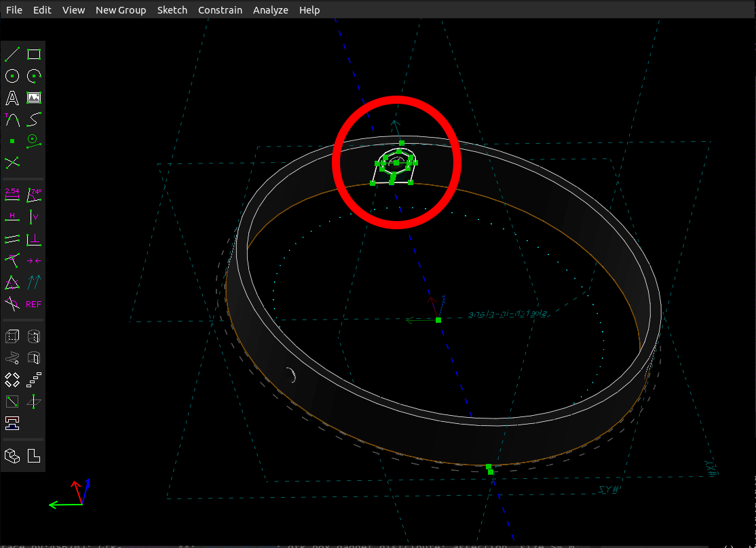Pick the tangent arc tool

[12, 119]
